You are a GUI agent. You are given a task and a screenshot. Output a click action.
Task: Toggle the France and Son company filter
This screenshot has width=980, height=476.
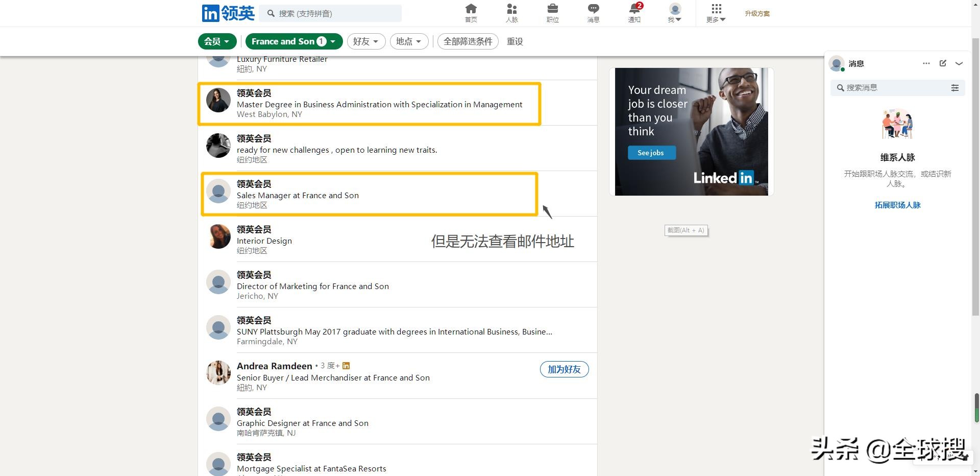[x=293, y=41]
